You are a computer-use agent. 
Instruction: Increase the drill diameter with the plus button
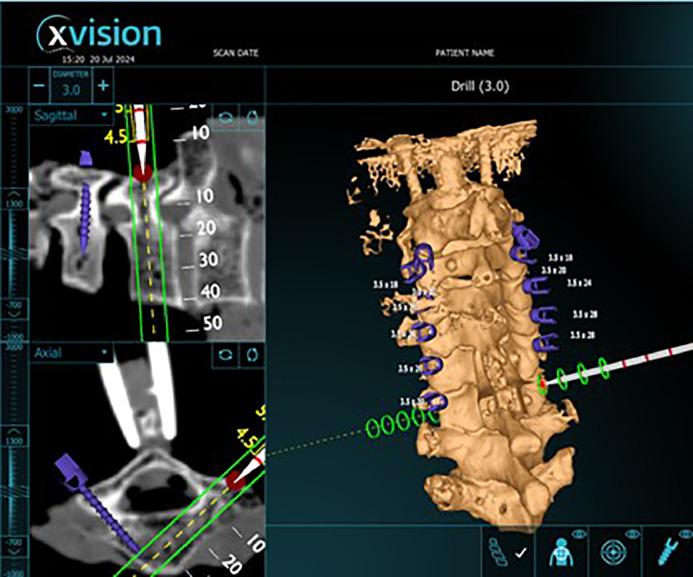click(x=103, y=86)
